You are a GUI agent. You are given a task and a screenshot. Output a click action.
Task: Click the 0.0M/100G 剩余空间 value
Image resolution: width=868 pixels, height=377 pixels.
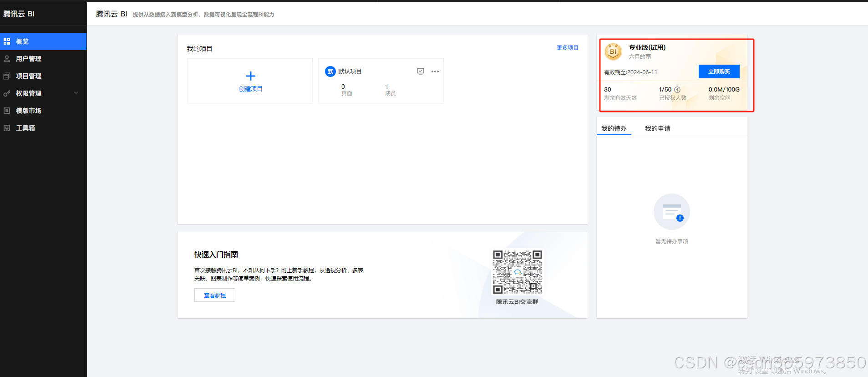[724, 89]
